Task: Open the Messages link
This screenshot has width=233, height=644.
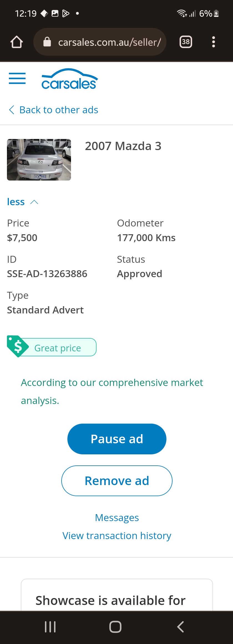Action: pos(117,517)
